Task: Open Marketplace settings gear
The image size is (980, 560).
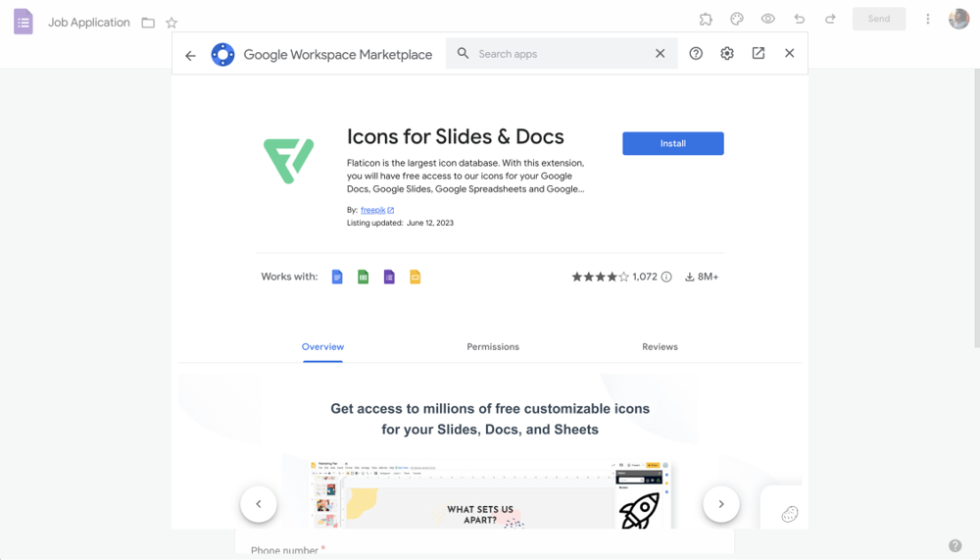Action: pyautogui.click(x=727, y=53)
